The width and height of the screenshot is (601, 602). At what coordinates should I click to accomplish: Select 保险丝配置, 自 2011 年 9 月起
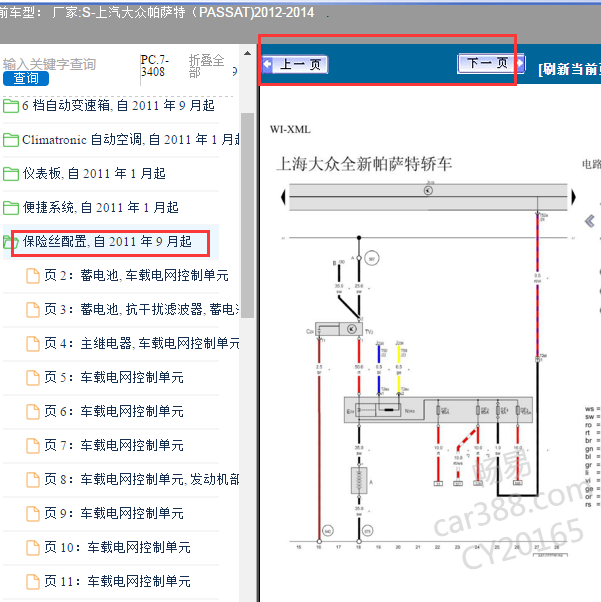point(107,242)
